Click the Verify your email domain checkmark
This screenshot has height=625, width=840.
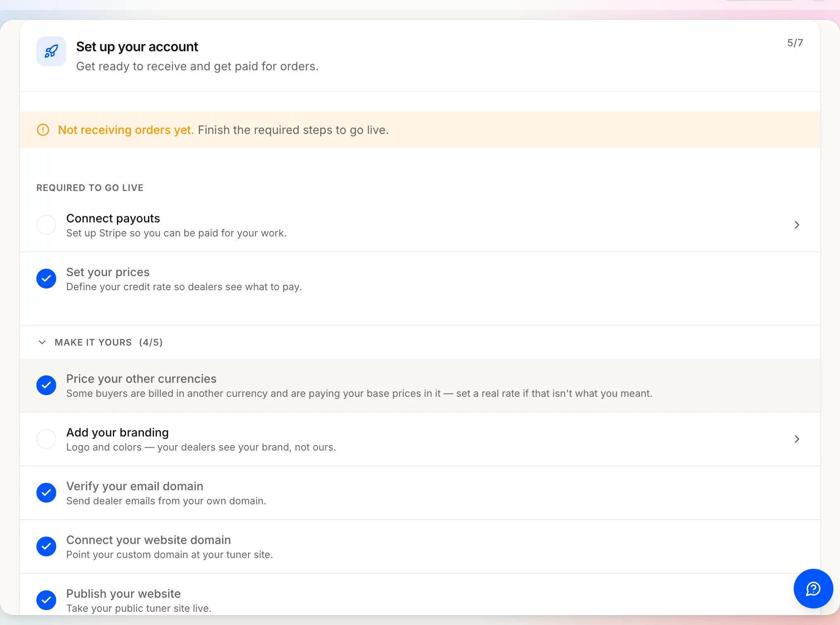tap(46, 493)
